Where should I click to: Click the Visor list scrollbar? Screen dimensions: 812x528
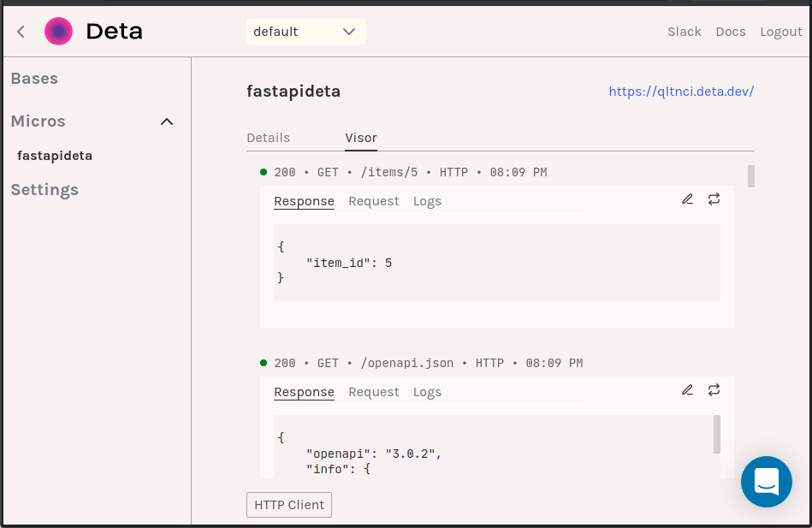[751, 176]
